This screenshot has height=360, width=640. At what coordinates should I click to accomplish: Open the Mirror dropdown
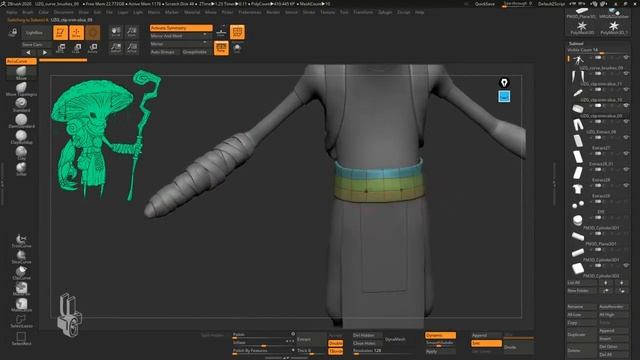tap(180, 44)
